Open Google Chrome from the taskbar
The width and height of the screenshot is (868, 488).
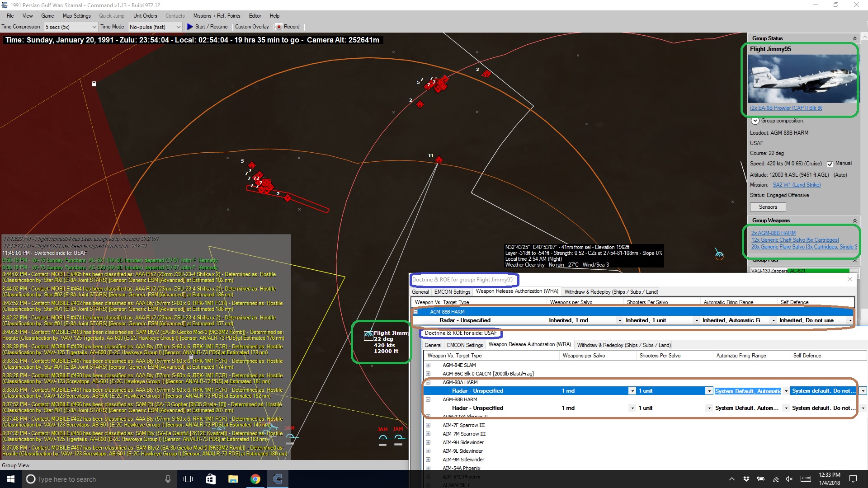click(255, 479)
